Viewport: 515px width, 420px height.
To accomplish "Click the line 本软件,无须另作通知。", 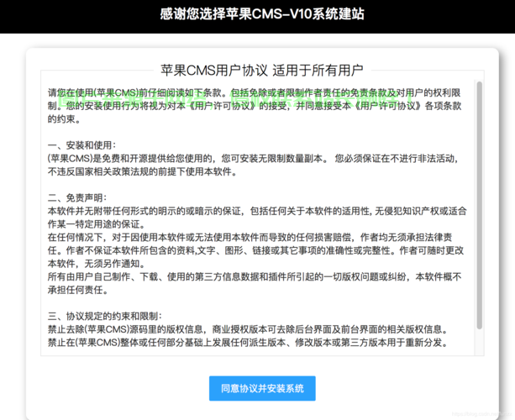I will click(x=97, y=264).
